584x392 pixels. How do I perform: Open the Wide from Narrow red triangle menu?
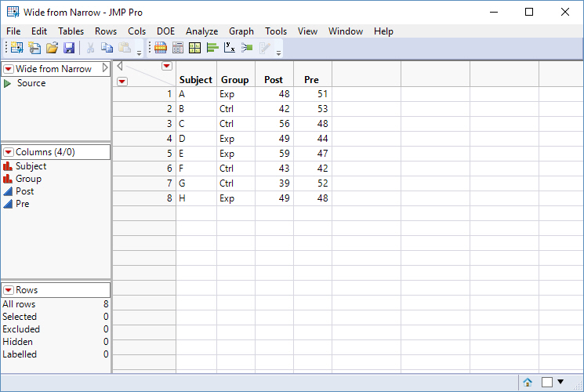(9, 69)
